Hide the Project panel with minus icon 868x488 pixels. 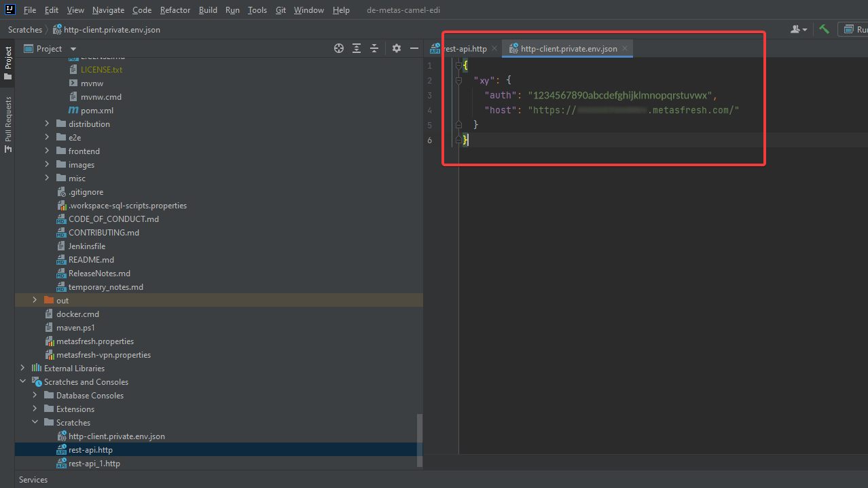coord(414,48)
